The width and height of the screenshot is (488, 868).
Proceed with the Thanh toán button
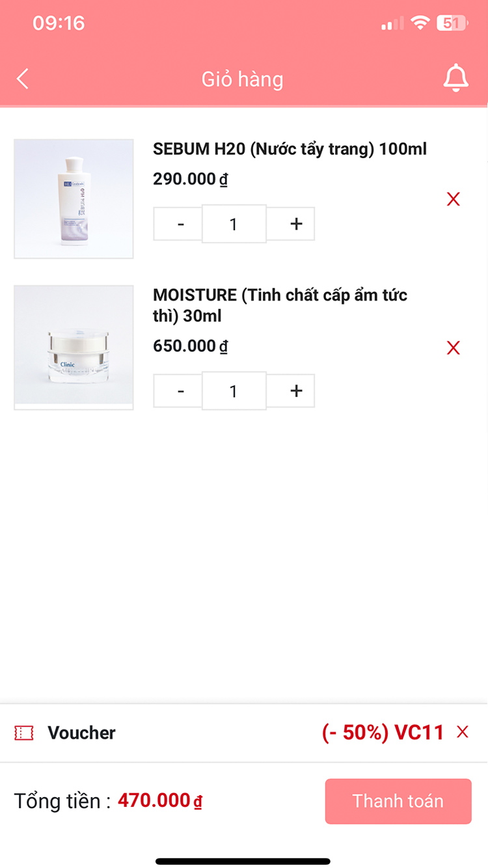tap(398, 801)
